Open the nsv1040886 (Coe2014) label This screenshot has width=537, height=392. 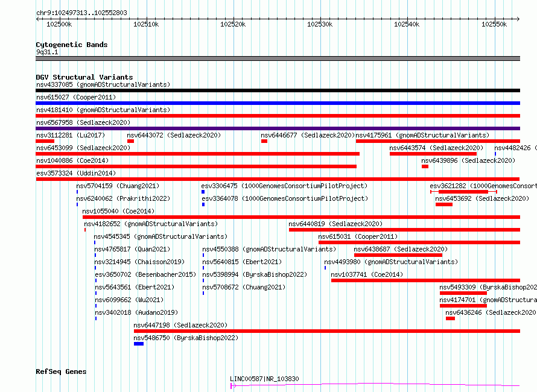pyautogui.click(x=72, y=160)
